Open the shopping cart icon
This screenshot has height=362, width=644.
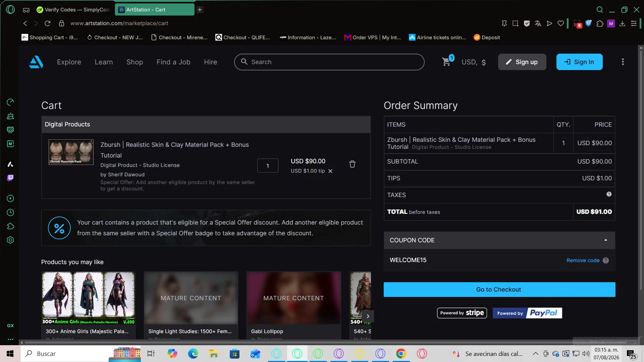(x=447, y=62)
